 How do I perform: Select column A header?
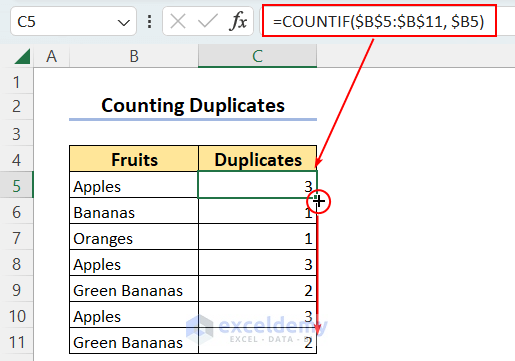pos(51,56)
